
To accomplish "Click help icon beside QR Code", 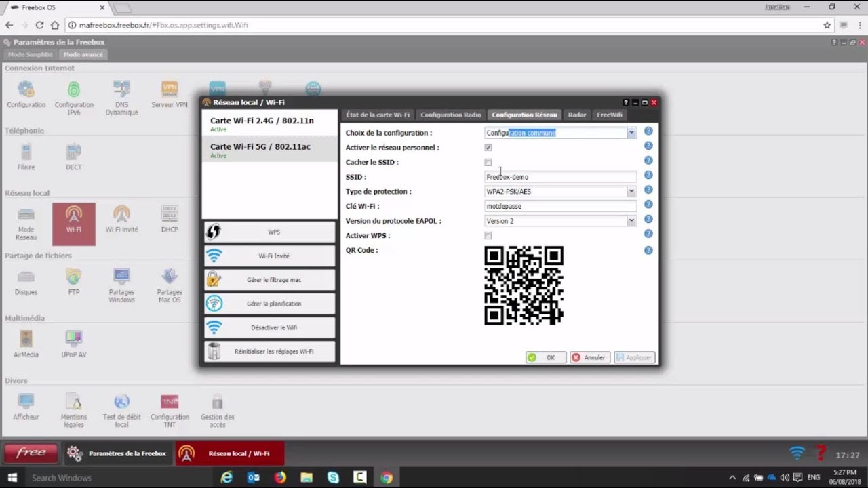I will click(x=648, y=250).
